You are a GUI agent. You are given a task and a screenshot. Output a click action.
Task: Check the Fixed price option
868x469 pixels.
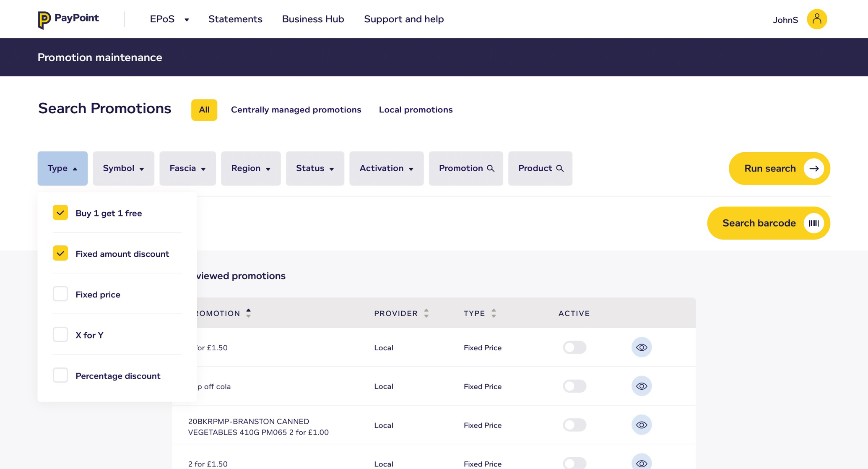click(60, 294)
